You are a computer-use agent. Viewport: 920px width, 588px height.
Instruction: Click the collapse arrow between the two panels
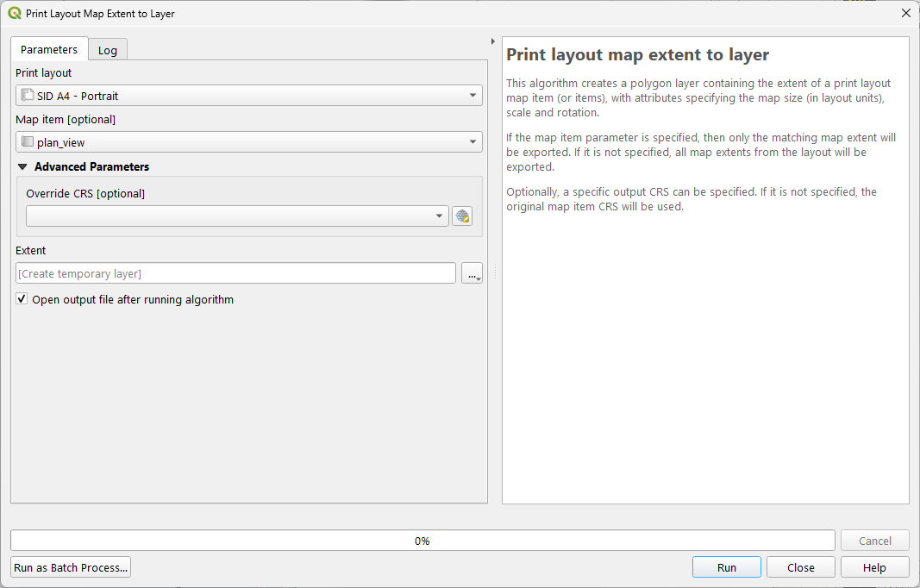click(x=492, y=40)
